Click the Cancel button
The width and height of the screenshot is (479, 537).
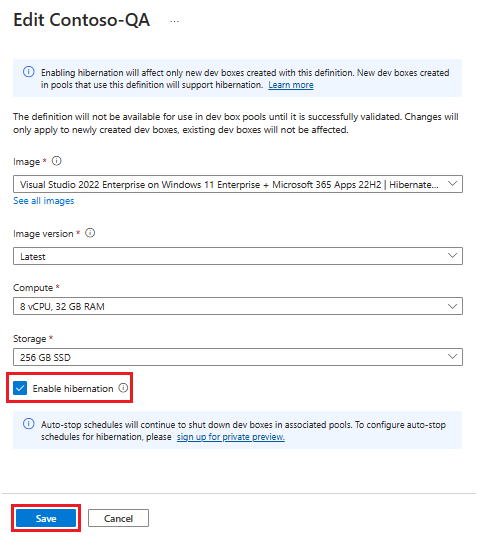tap(118, 518)
